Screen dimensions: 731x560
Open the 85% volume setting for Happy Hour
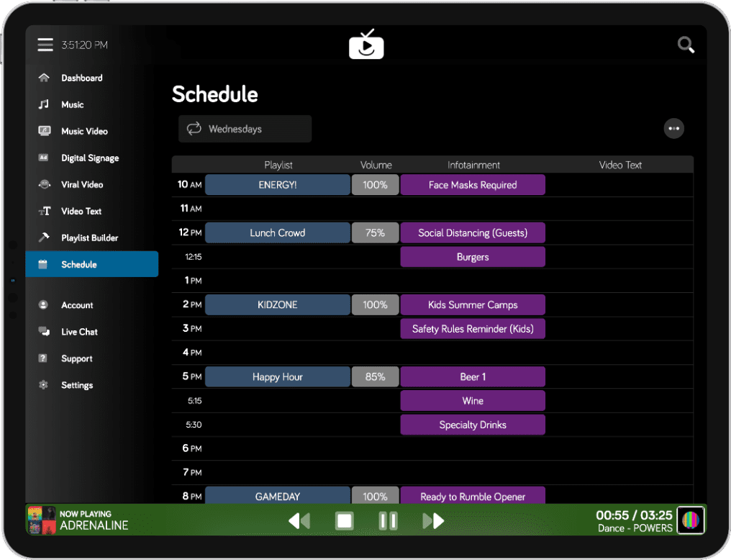pyautogui.click(x=375, y=376)
